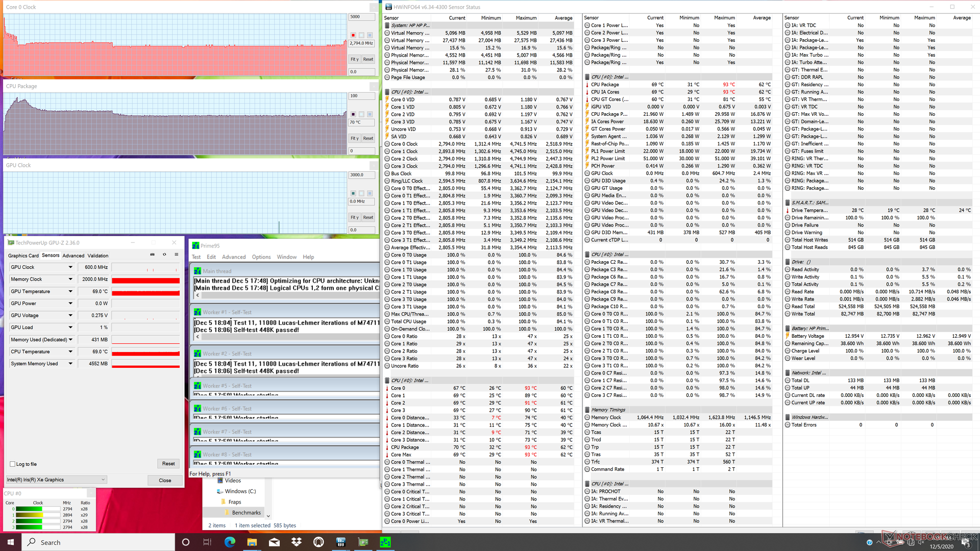980x551 pixels.
Task: Open GPU Load sensor dropdown
Action: click(x=70, y=328)
